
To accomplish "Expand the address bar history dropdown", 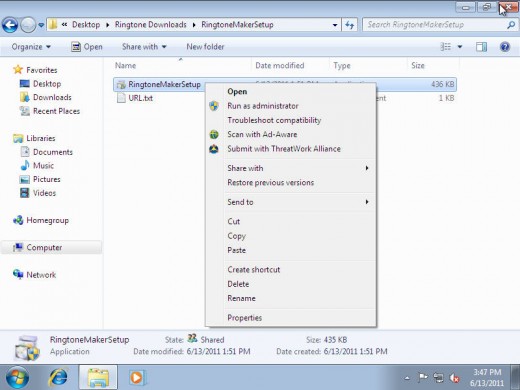I will [x=335, y=25].
